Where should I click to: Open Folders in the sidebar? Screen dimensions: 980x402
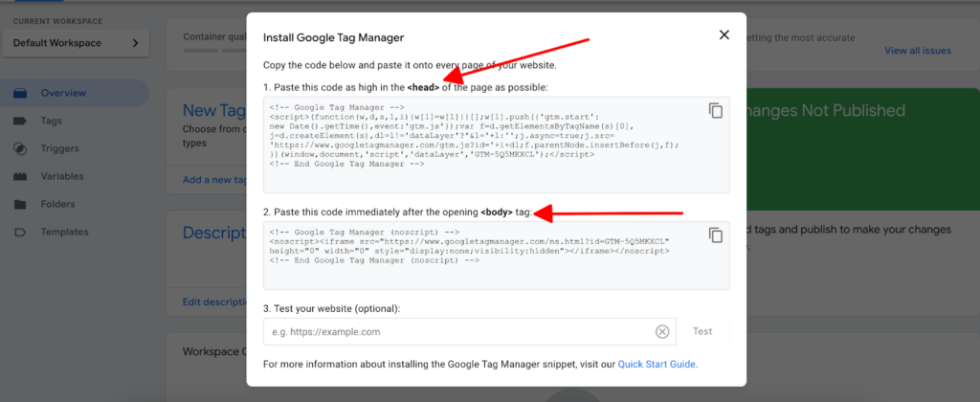pyautogui.click(x=57, y=204)
